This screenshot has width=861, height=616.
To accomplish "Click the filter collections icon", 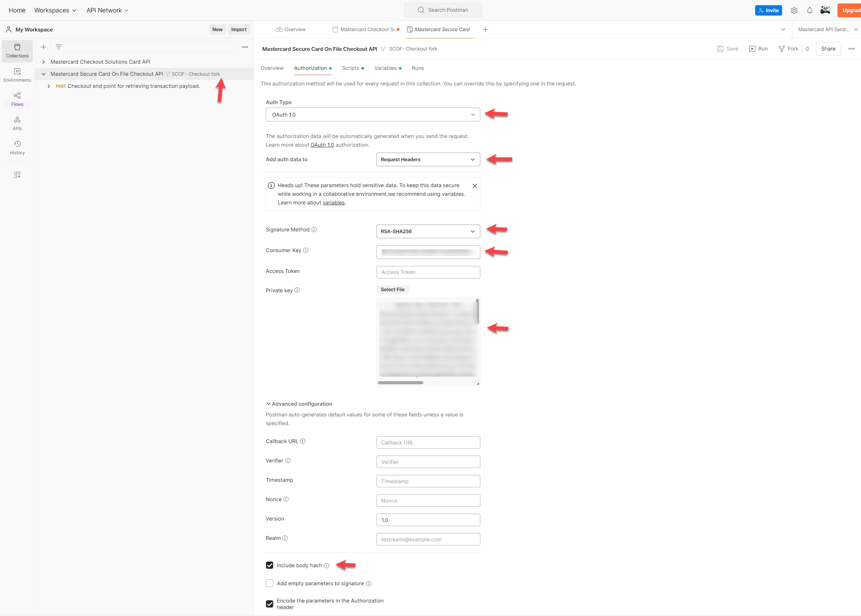I will click(59, 47).
